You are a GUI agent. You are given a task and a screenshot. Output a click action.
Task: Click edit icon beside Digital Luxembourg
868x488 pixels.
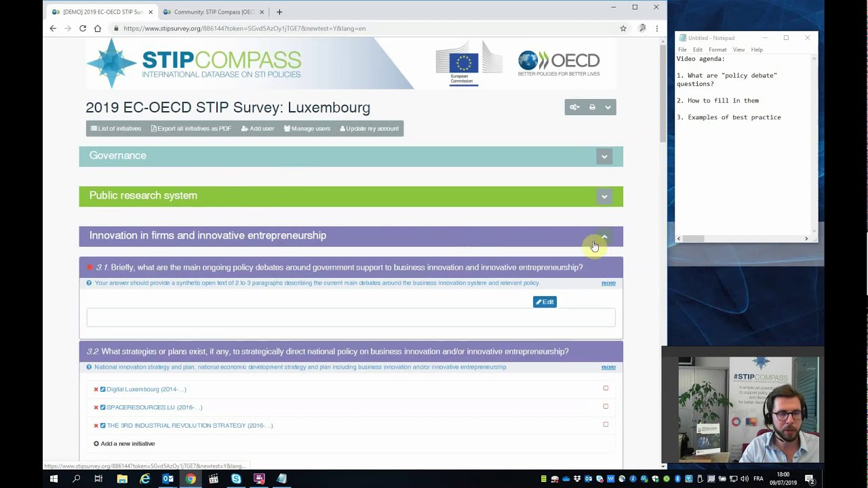point(103,389)
